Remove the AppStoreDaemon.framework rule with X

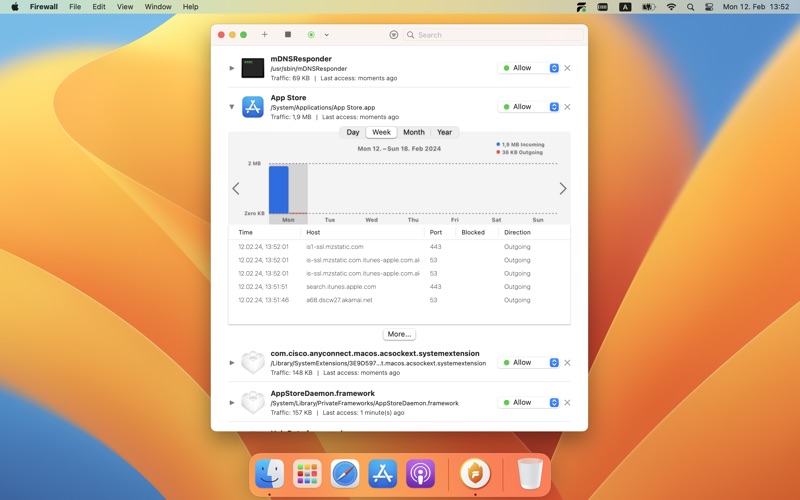click(567, 403)
